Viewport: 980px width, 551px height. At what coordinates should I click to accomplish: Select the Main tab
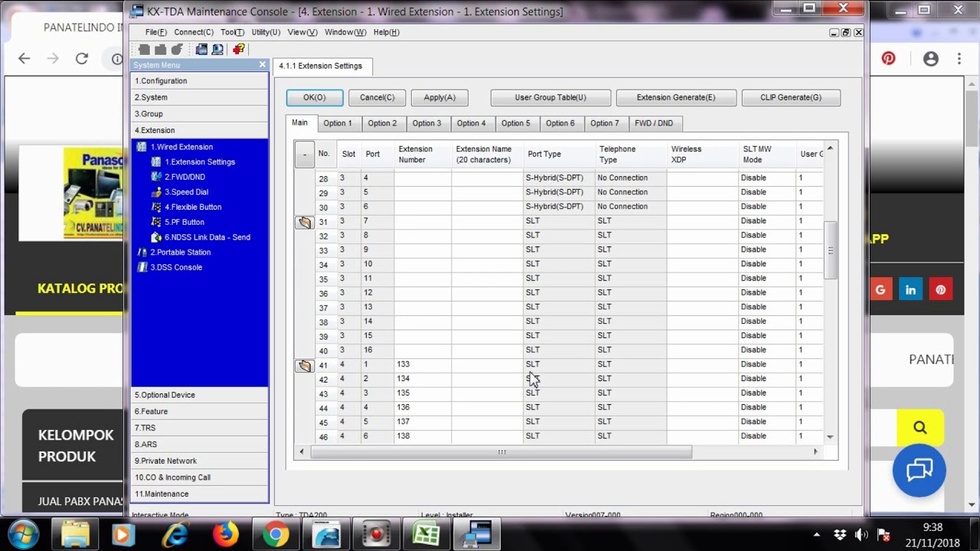[299, 122]
